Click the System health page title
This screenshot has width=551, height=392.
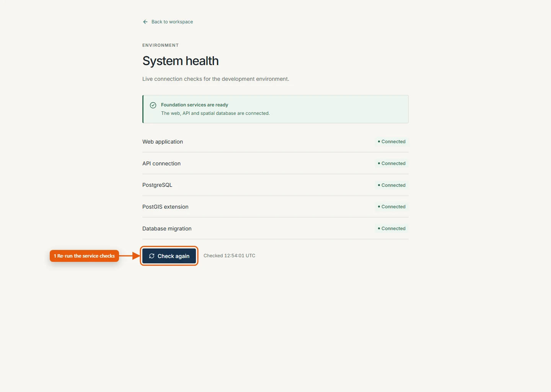[x=181, y=61]
